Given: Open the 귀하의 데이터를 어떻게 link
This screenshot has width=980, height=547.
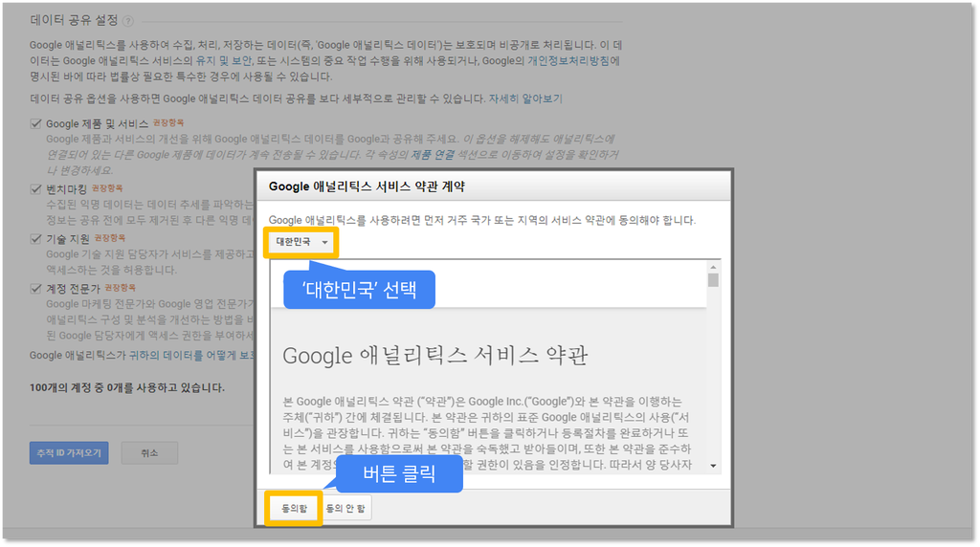Looking at the screenshot, I should coord(190,356).
